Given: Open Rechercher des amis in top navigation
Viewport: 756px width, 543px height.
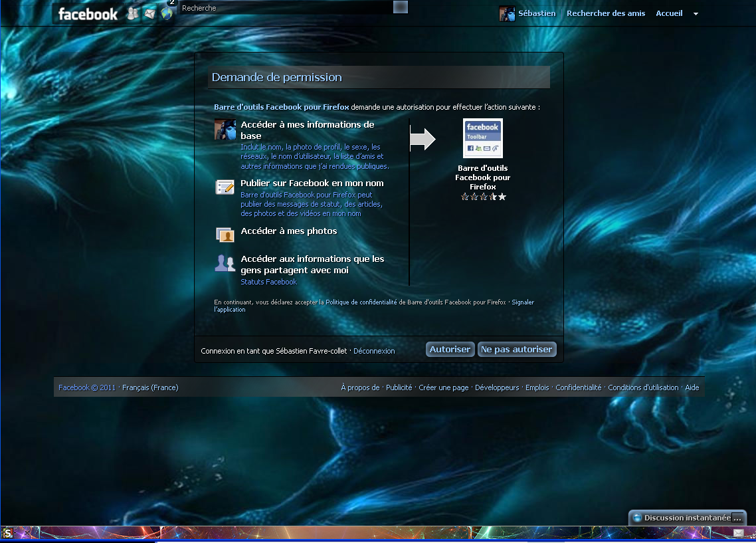Looking at the screenshot, I should [x=605, y=13].
